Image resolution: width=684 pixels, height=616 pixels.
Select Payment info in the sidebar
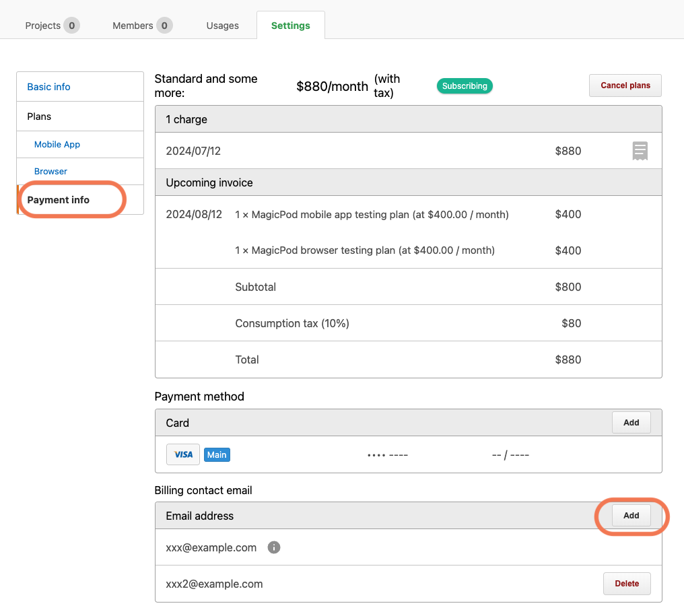click(x=80, y=200)
